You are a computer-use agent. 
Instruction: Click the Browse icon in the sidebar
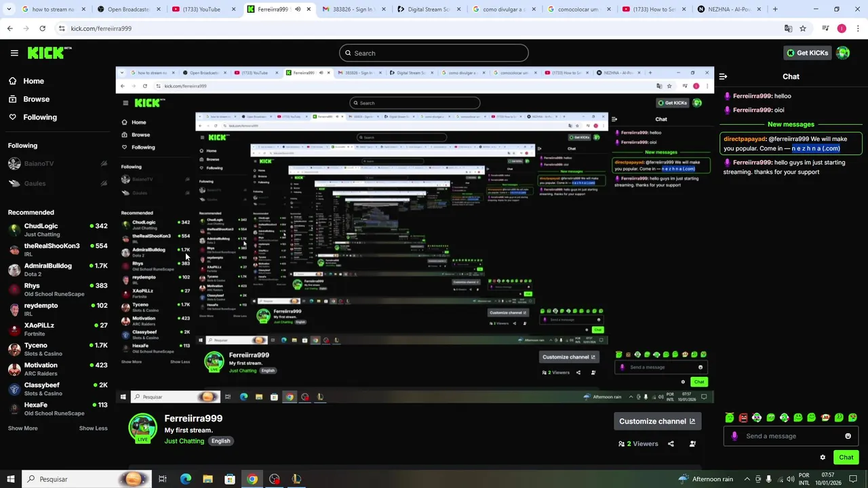pyautogui.click(x=12, y=99)
